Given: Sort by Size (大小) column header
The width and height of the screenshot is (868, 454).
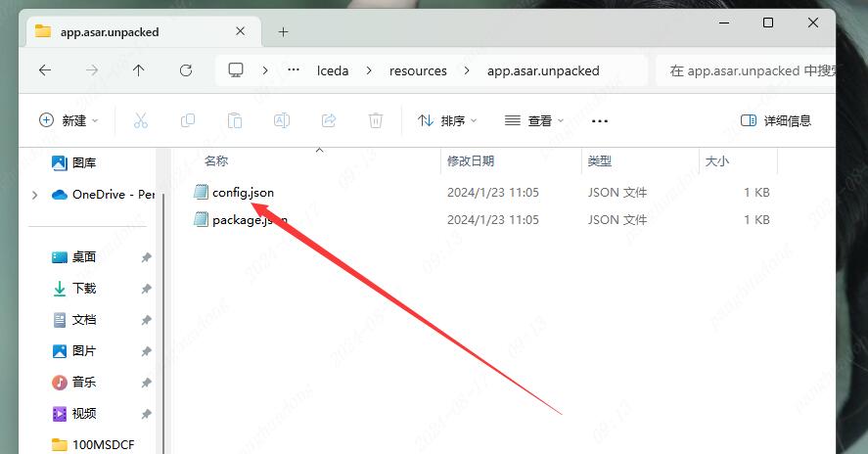Looking at the screenshot, I should pyautogui.click(x=717, y=160).
